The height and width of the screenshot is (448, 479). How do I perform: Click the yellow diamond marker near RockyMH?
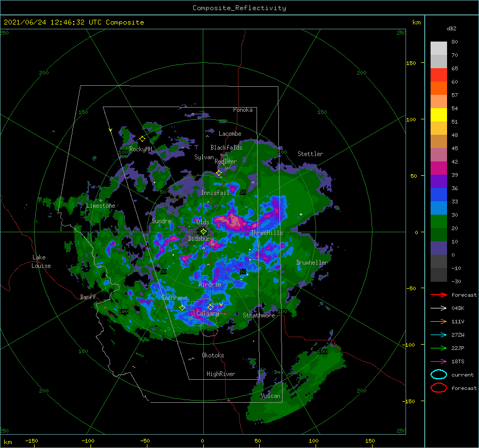[142, 139]
